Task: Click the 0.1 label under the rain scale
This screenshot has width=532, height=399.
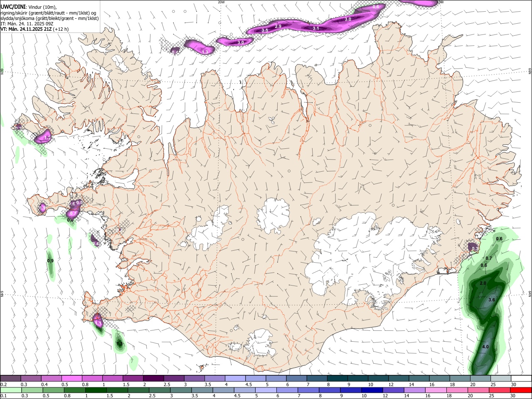Action: [x=3, y=396]
